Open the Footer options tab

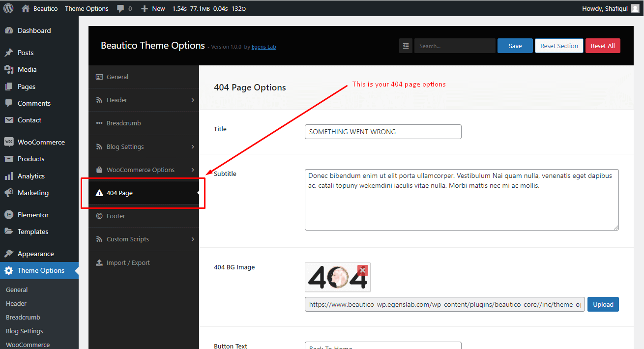pos(144,216)
